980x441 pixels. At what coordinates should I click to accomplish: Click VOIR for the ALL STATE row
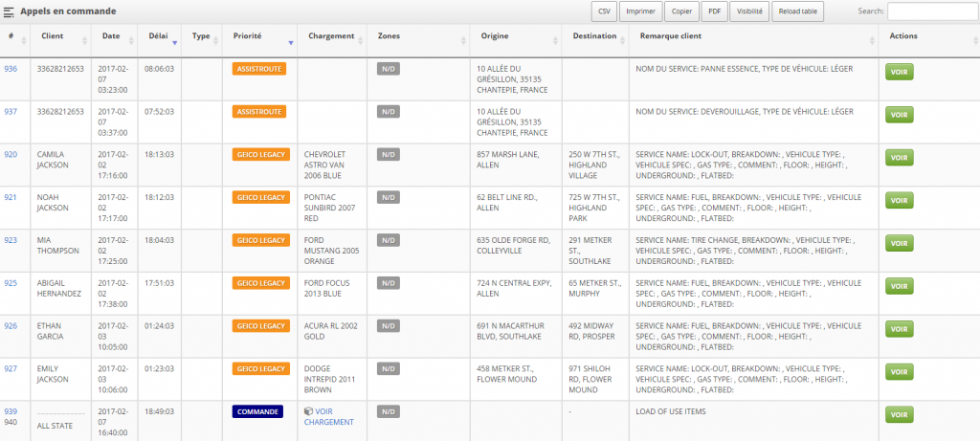tap(899, 415)
